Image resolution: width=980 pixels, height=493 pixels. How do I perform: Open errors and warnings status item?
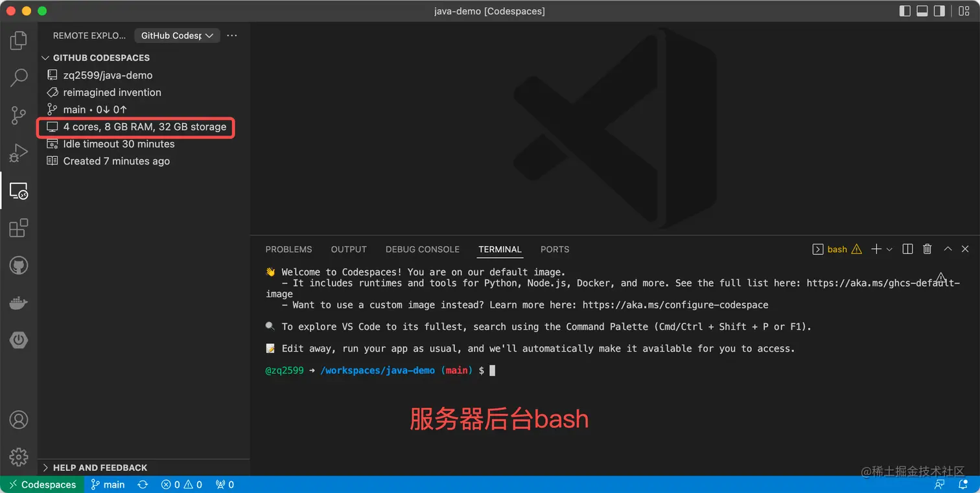(182, 485)
